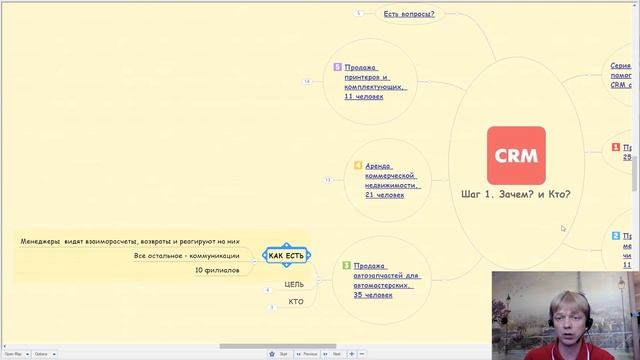Select text 'Менеджеры видят взаиморасчеты, возвраты и реагируют на них'
Screen dimensions: 640x360
(x=130, y=242)
